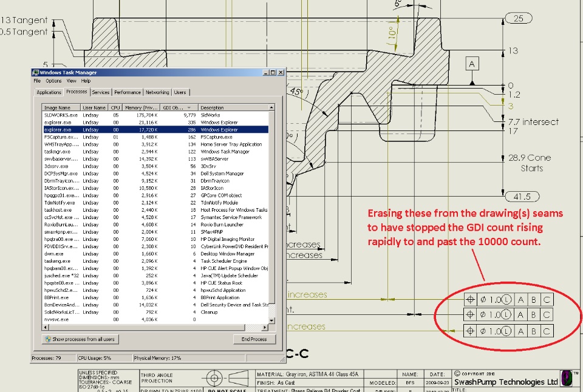The height and width of the screenshot is (392, 583).
Task: Select the datum A symbol in the drawing
Action: [472, 64]
